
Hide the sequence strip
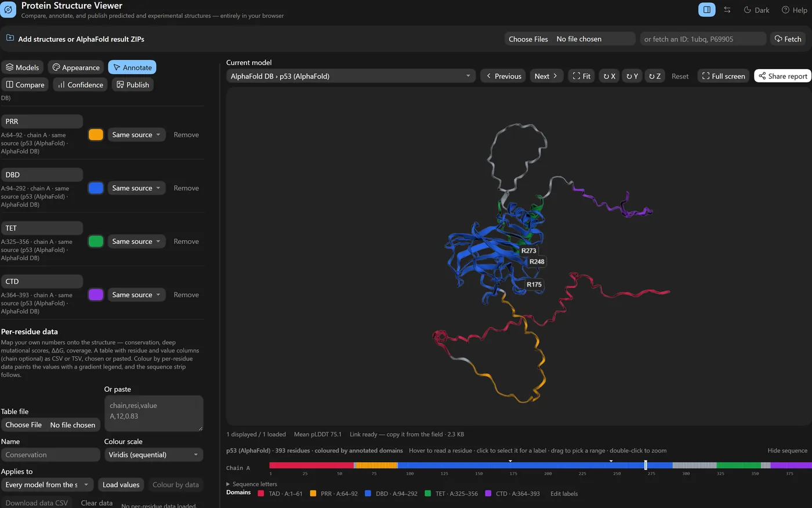coord(787,451)
